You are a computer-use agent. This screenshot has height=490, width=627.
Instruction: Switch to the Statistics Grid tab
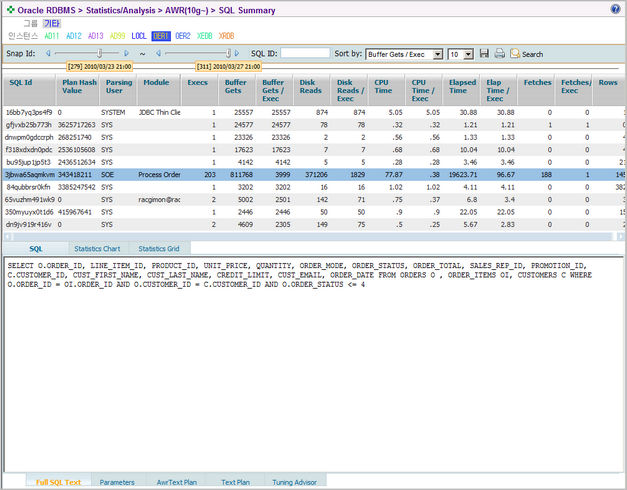tap(159, 248)
